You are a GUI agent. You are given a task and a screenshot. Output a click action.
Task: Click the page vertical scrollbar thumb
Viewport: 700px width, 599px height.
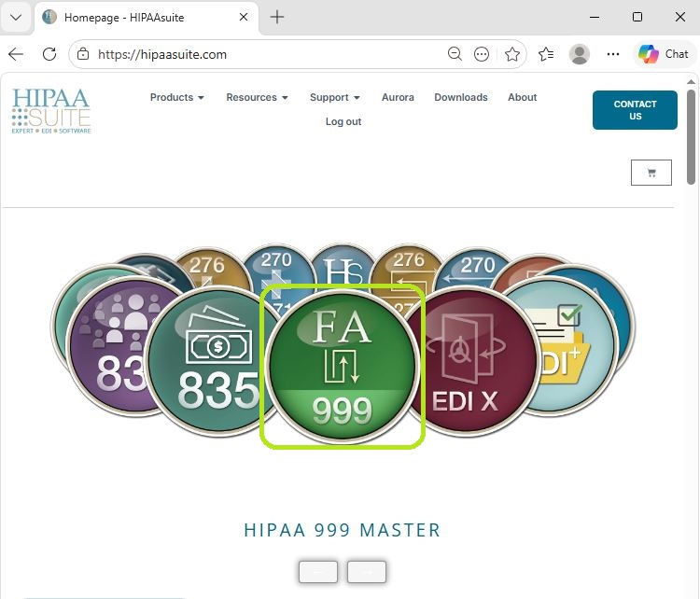point(691,137)
